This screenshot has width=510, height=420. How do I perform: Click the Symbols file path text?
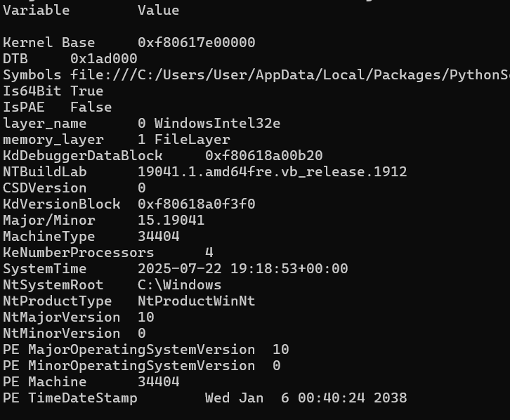[290, 75]
